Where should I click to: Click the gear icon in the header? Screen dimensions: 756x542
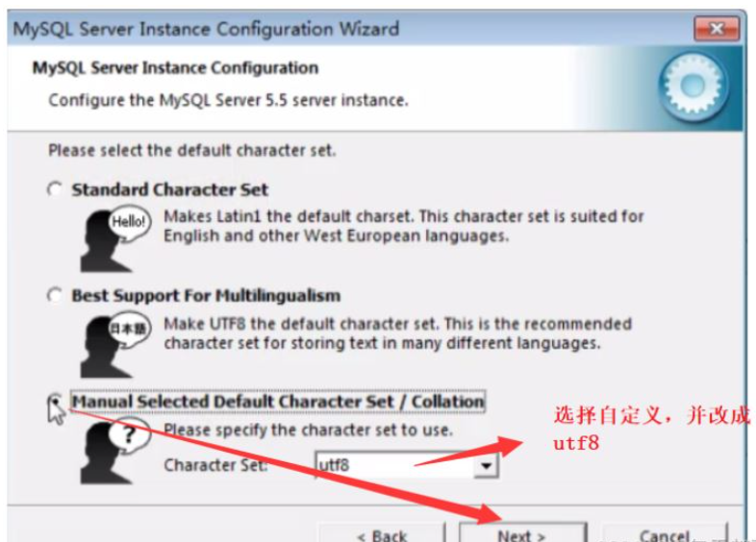[693, 86]
